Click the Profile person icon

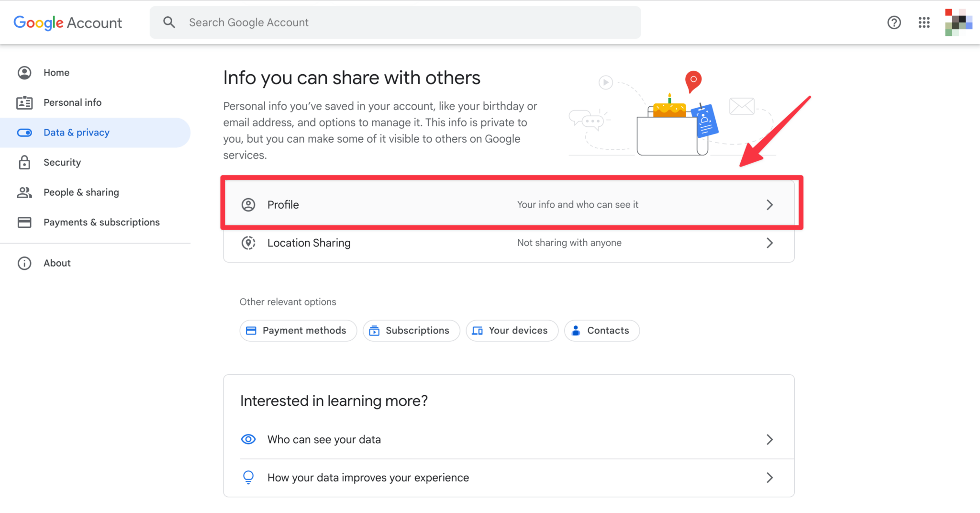(x=248, y=205)
